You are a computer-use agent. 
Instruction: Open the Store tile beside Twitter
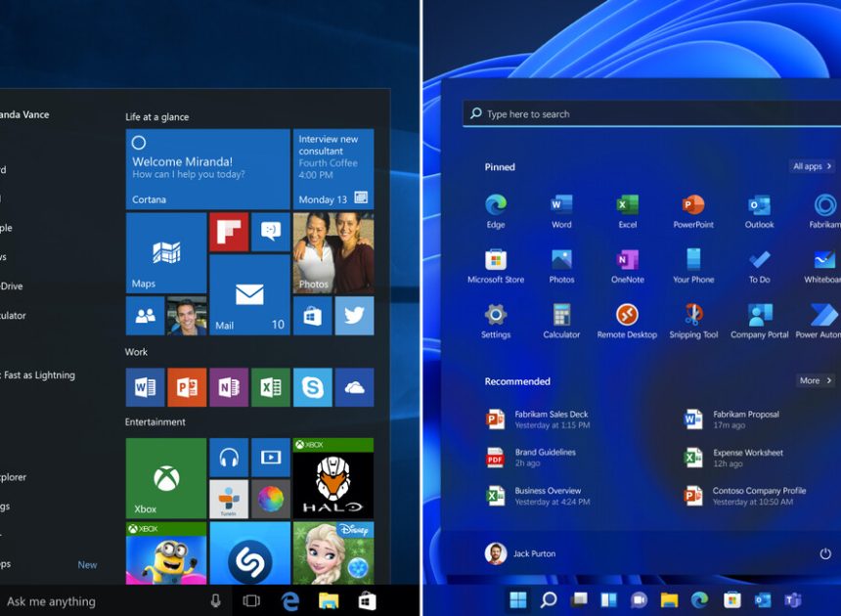pos(313,316)
